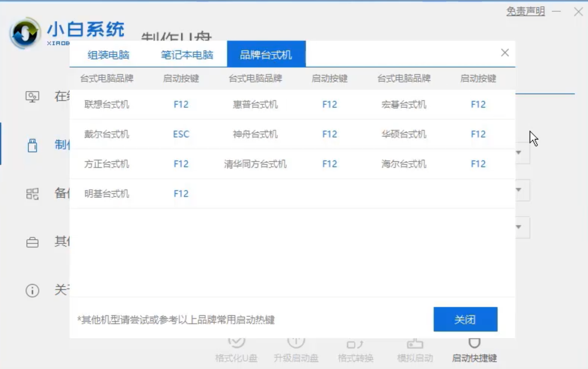
Task: Select the 神舟台式机 brand cell
Action: pos(256,134)
